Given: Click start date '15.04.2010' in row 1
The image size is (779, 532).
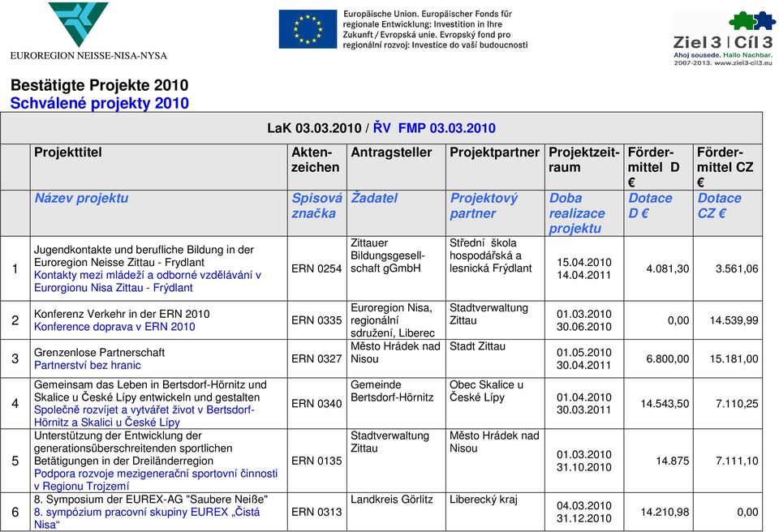Looking at the screenshot, I should [583, 262].
